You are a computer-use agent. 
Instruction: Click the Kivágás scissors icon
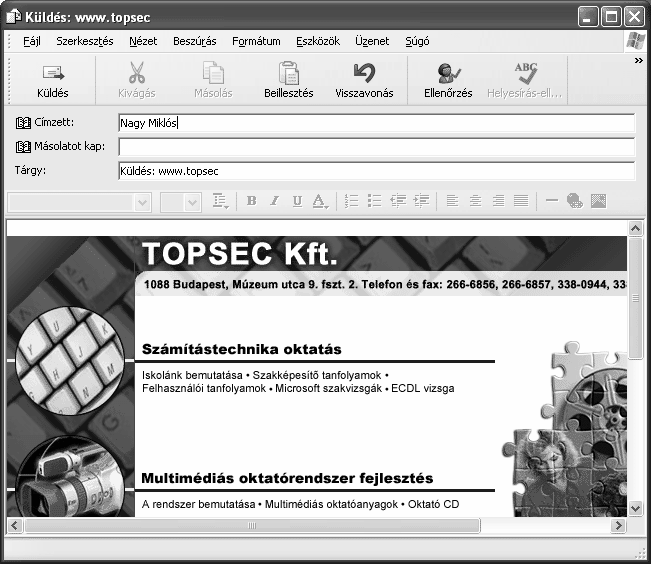point(137,73)
